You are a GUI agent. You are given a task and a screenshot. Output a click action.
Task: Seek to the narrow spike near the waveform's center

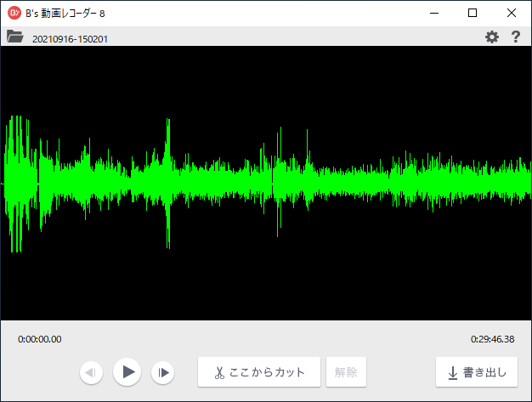pyautogui.click(x=278, y=183)
